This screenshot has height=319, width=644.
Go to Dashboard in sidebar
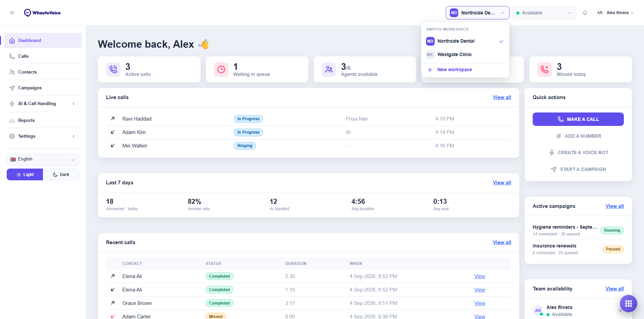pos(43,41)
